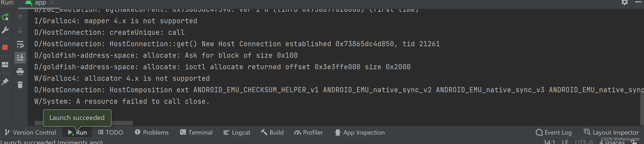
Task: Click the down arrow for next stack trace
Action: [20, 31]
